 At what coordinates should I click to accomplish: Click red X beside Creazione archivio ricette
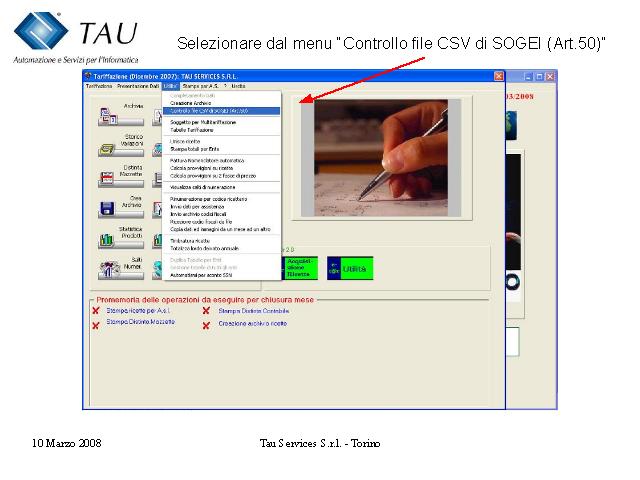(206, 325)
